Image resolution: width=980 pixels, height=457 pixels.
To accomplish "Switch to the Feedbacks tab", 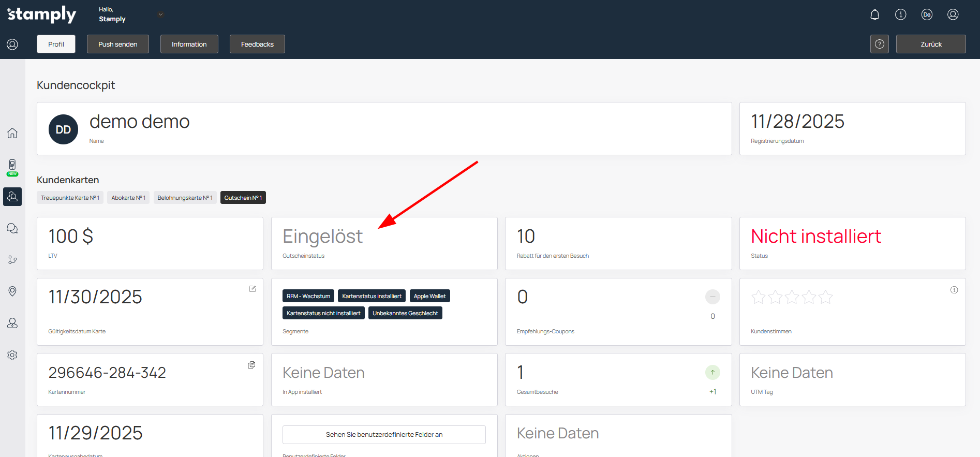I will (257, 44).
